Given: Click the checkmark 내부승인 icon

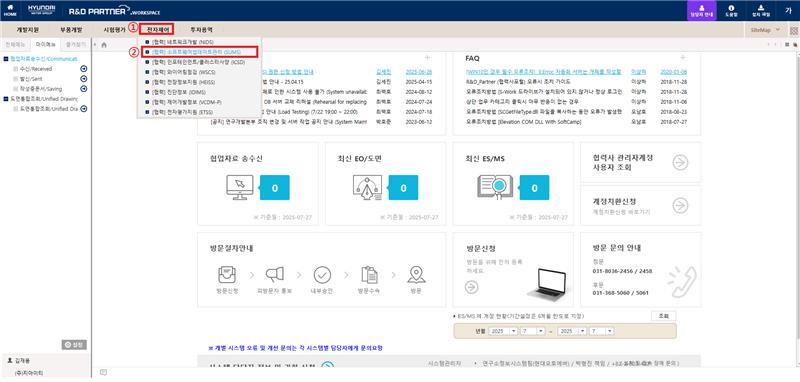Looking at the screenshot, I should click(x=322, y=274).
